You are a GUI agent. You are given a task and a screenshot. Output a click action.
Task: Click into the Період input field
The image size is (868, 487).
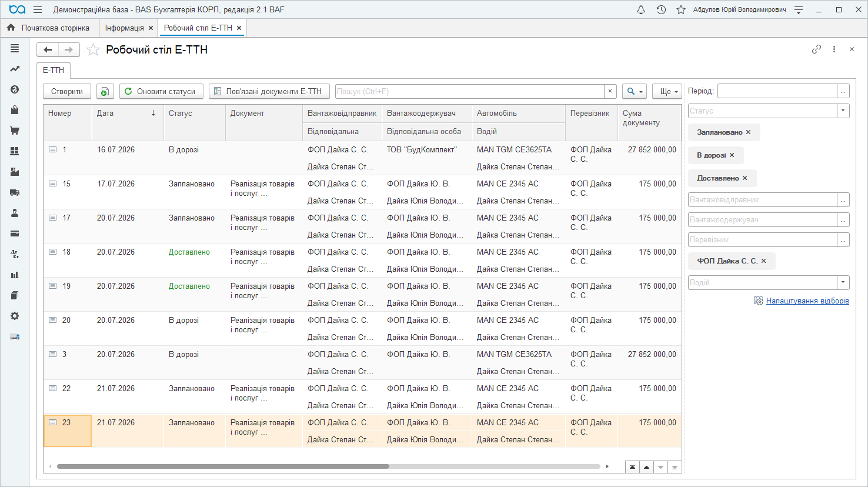(777, 91)
